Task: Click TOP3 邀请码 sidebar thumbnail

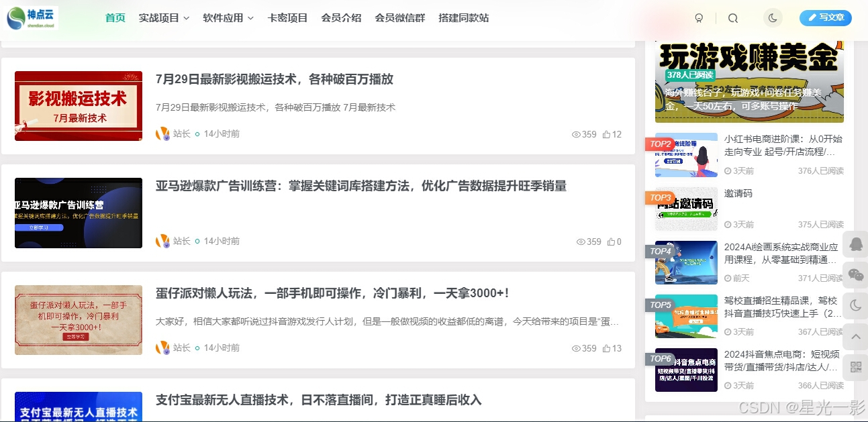Action: tap(686, 209)
